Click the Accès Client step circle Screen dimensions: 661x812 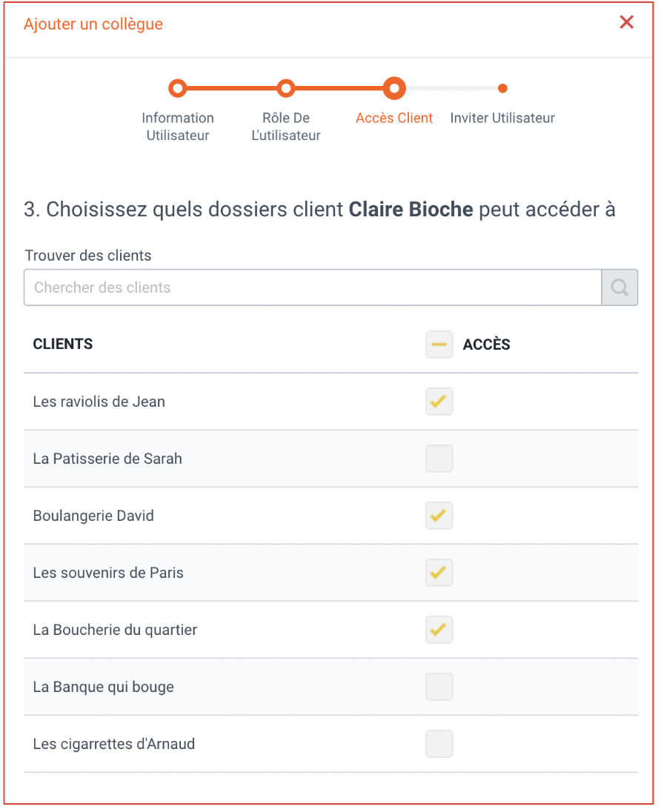pyautogui.click(x=394, y=89)
